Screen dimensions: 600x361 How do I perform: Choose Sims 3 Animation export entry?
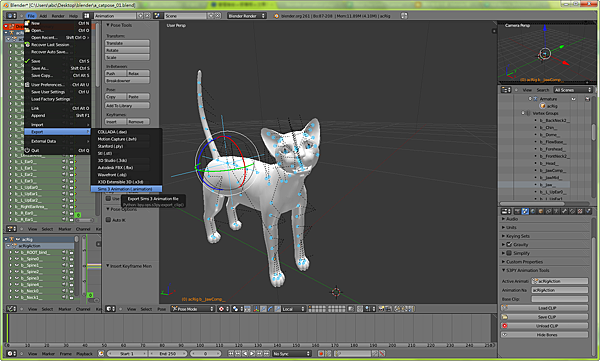[126, 189]
